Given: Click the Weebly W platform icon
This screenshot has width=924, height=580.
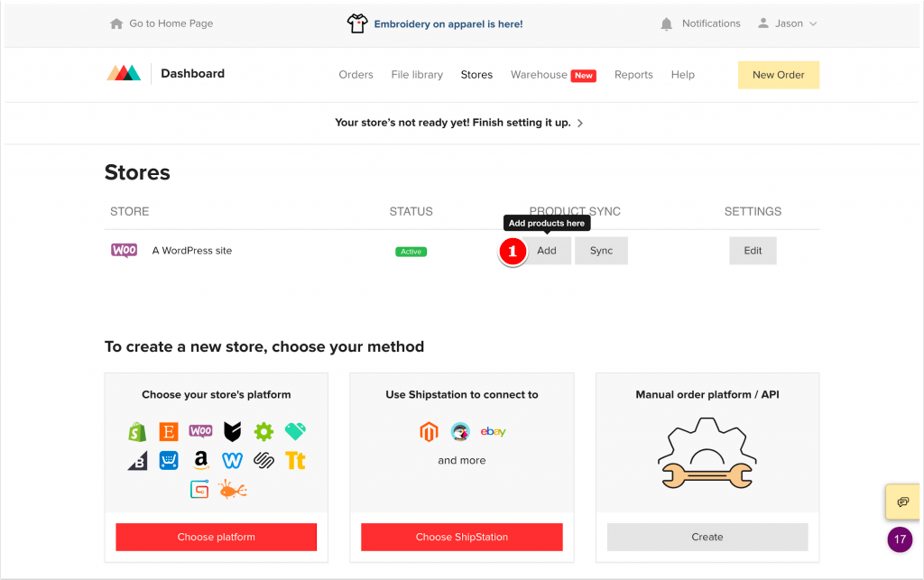Looking at the screenshot, I should 232,460.
